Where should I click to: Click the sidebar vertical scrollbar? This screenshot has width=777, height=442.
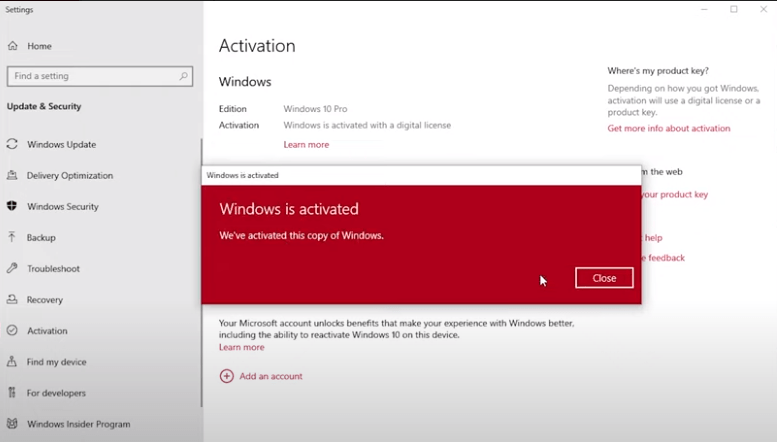pos(201,273)
